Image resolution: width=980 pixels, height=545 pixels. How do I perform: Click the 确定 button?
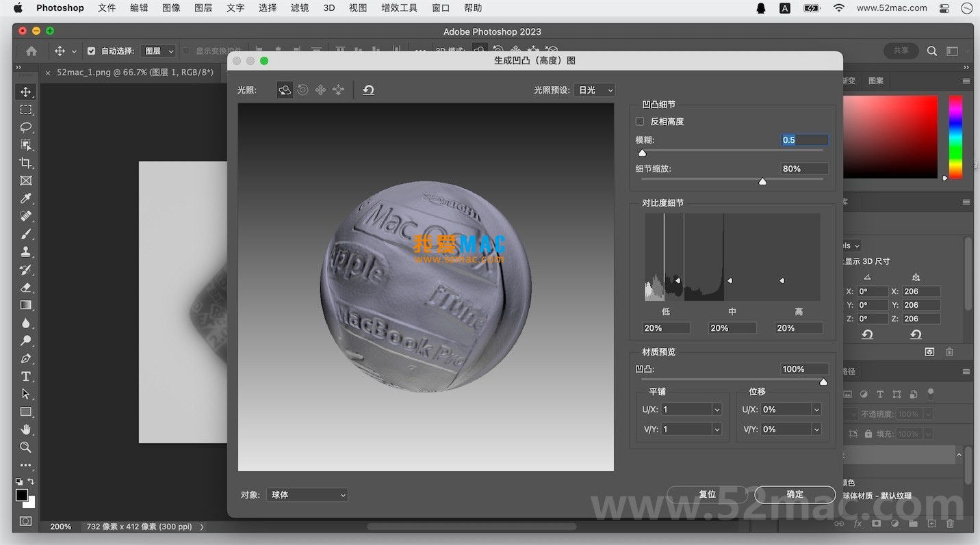point(795,494)
